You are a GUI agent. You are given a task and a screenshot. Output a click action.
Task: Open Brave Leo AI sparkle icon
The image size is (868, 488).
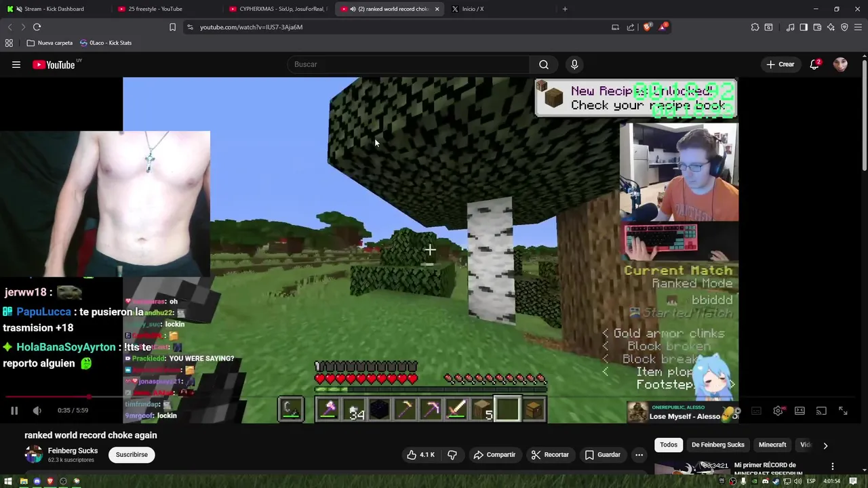(831, 27)
